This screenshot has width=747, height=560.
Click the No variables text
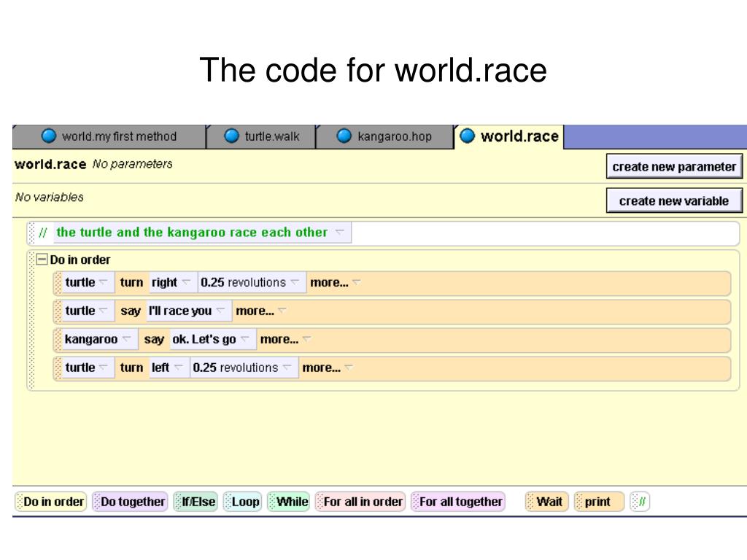tap(49, 197)
